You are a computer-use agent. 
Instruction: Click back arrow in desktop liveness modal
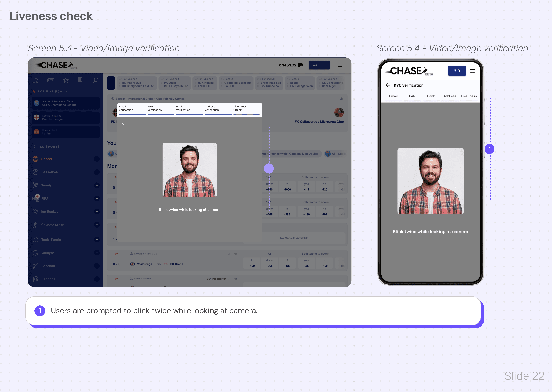pyautogui.click(x=124, y=123)
